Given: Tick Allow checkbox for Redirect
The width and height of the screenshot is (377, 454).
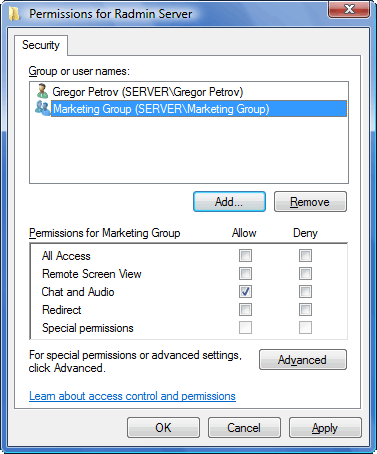Looking at the screenshot, I should pyautogui.click(x=245, y=310).
